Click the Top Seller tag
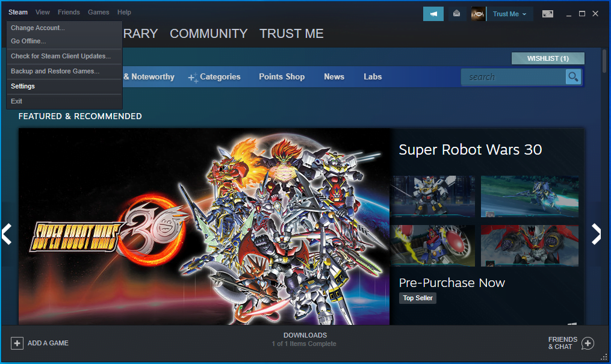 point(418,298)
